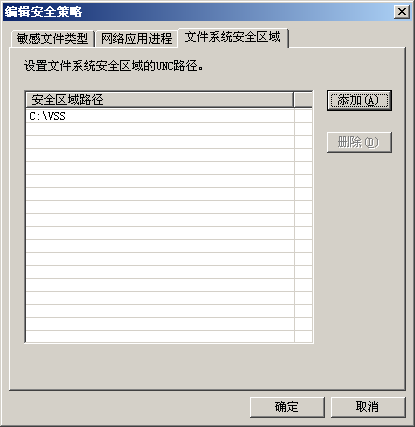Cancel the dialog with 取消

368,407
